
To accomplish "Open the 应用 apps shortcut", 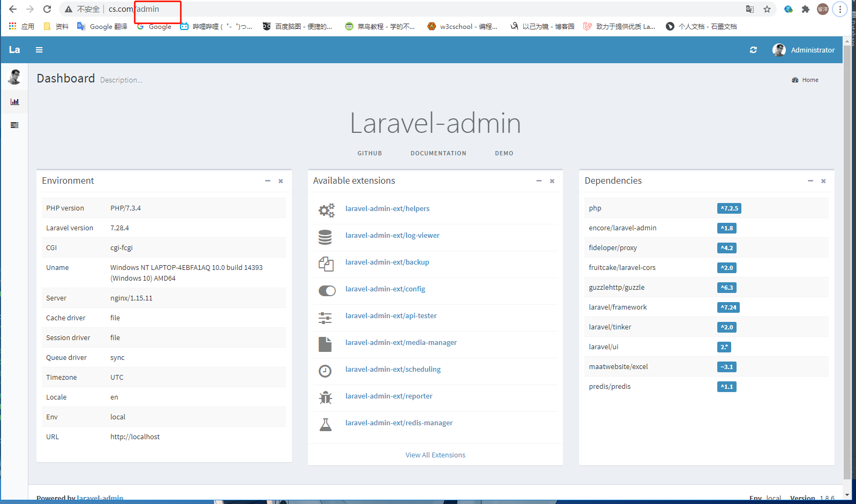I will tap(21, 26).
